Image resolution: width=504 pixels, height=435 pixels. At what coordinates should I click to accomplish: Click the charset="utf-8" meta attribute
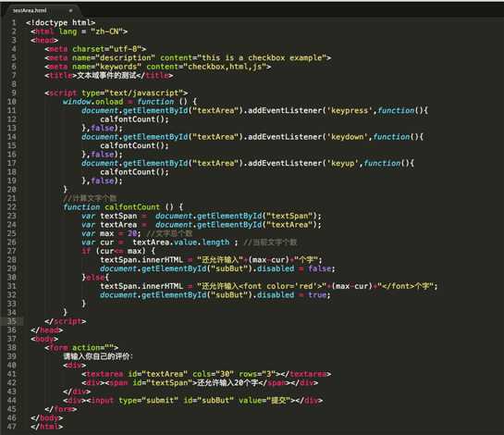(106, 49)
